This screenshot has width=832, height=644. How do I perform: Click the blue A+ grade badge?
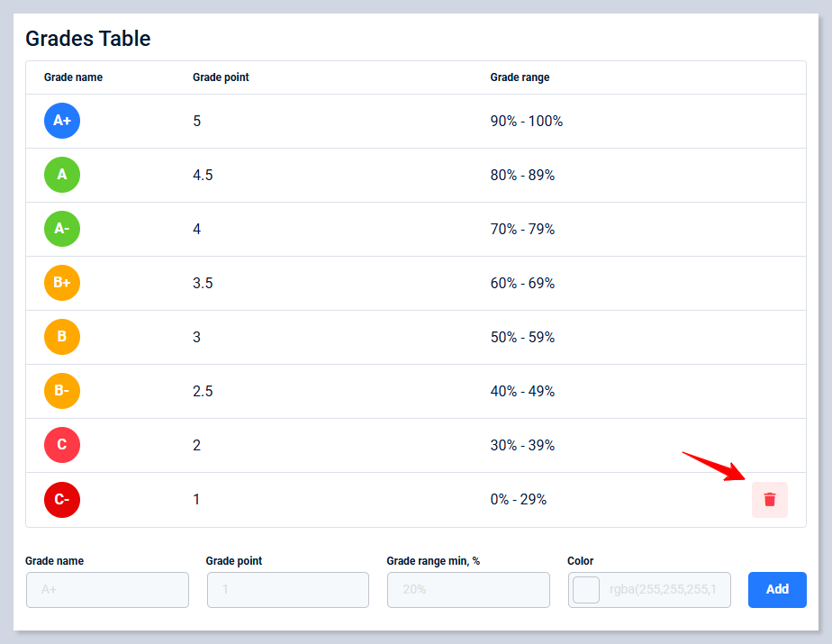click(x=62, y=121)
